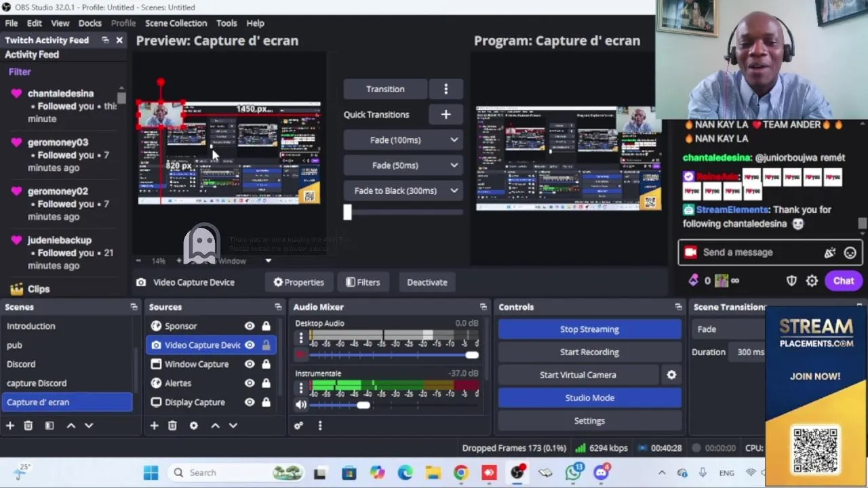Add a quick transition with plus

pyautogui.click(x=446, y=115)
